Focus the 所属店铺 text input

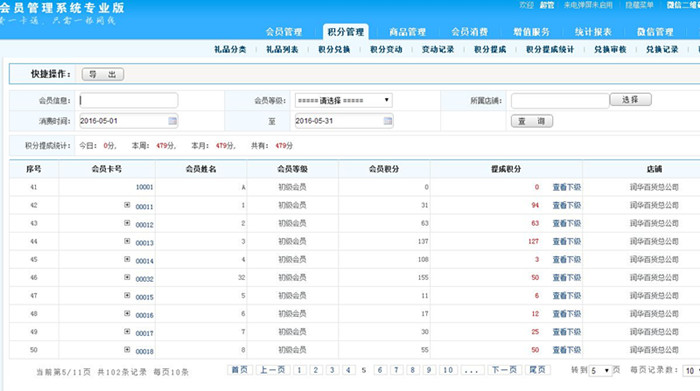[x=560, y=101]
